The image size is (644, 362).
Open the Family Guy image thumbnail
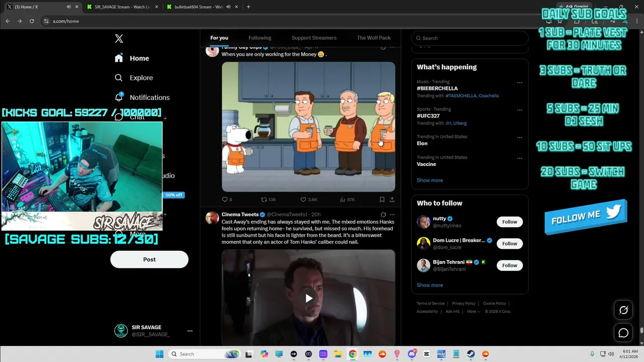[x=308, y=127]
